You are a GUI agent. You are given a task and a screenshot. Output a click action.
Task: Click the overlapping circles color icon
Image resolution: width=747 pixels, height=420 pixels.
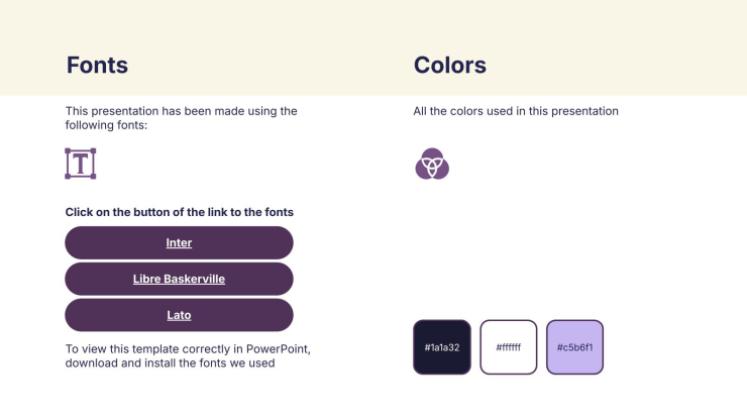pyautogui.click(x=431, y=164)
